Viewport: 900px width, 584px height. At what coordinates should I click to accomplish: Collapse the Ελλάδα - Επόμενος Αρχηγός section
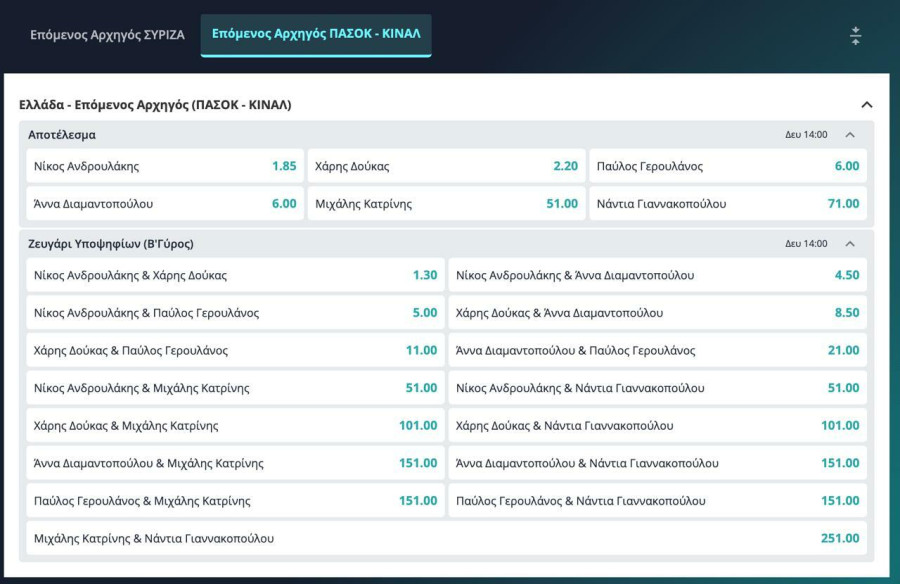pos(866,105)
